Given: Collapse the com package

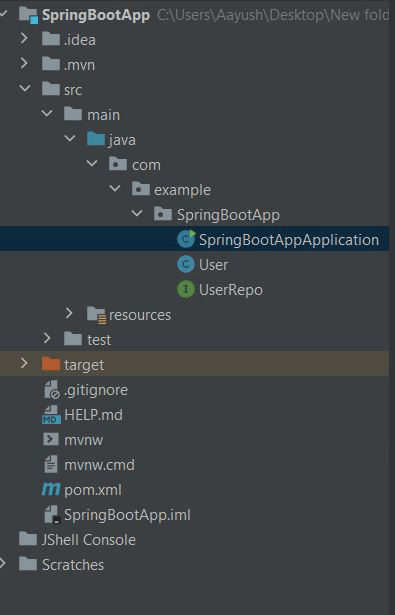Looking at the screenshot, I should (92, 164).
